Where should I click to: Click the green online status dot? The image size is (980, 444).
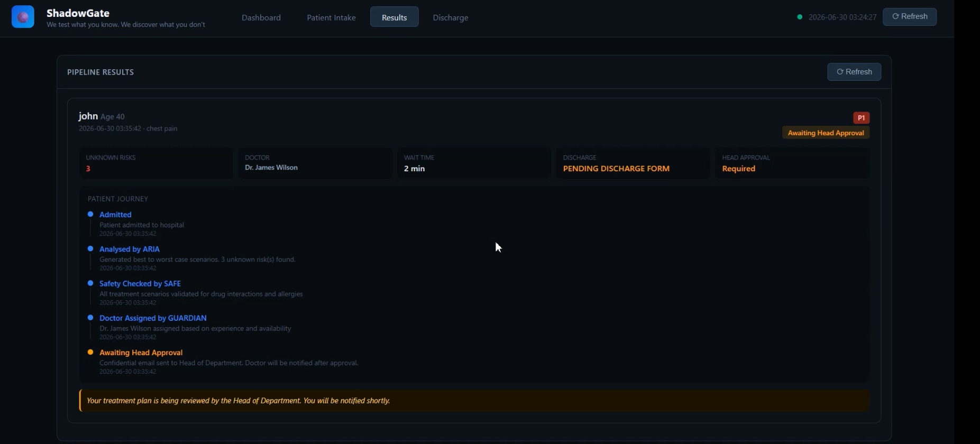point(800,17)
